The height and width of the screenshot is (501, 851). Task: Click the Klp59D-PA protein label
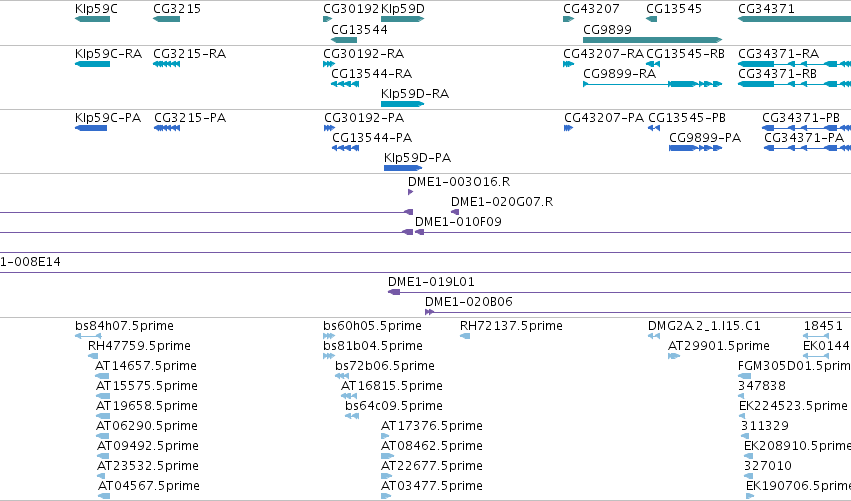click(x=417, y=158)
